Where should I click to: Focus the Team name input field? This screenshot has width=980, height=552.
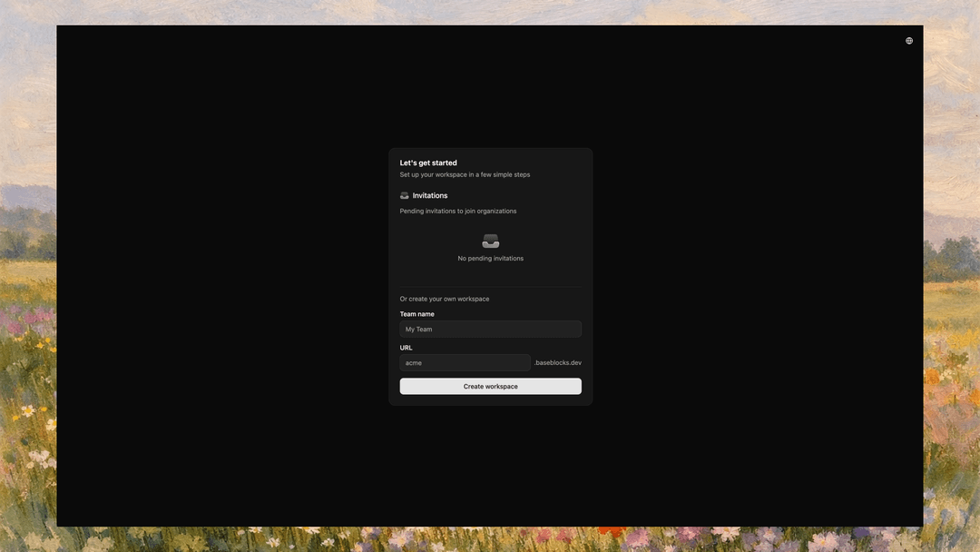click(491, 329)
